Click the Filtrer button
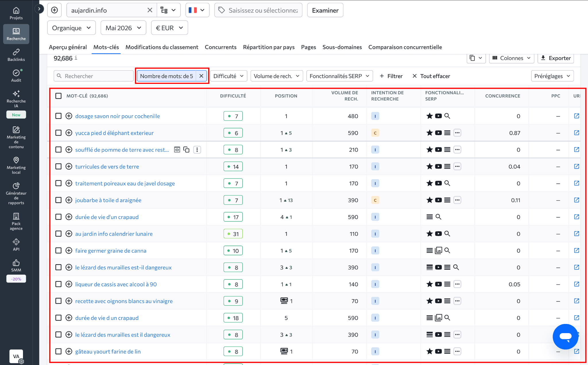 [391, 76]
